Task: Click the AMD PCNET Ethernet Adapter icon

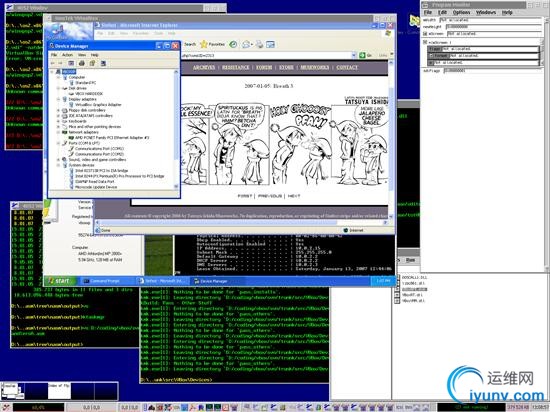Action: click(72, 137)
